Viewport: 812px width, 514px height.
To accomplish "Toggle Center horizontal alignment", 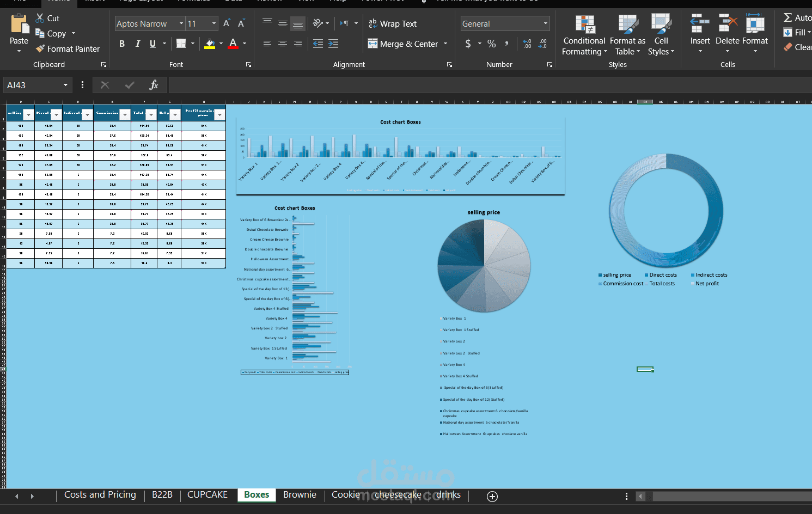I will [283, 44].
